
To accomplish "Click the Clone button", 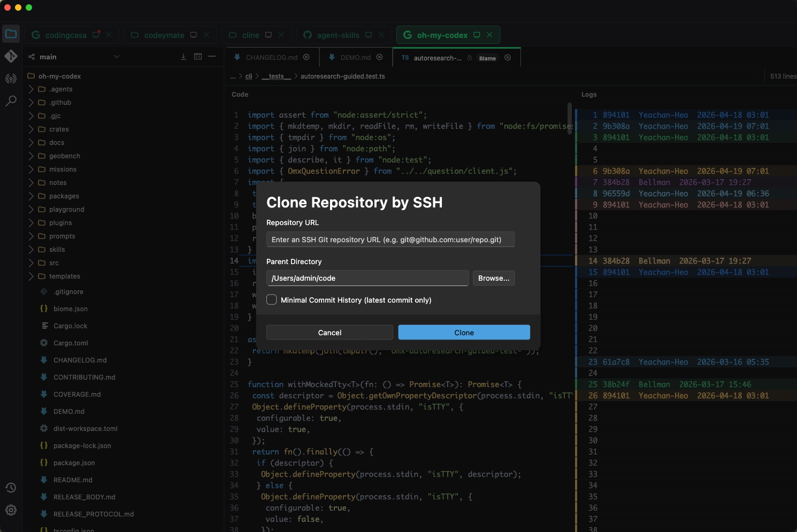I will click(x=464, y=333).
